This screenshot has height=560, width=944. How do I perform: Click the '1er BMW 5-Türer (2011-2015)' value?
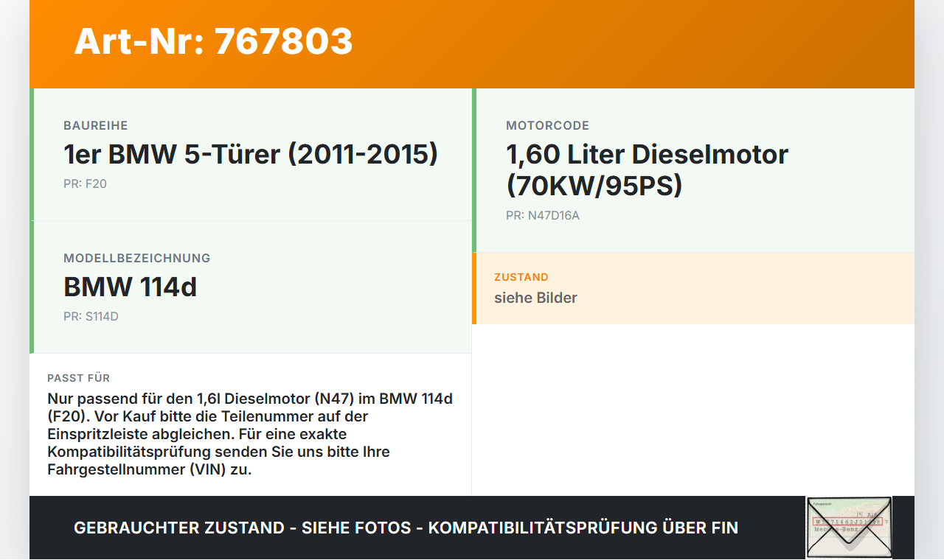coord(251,155)
